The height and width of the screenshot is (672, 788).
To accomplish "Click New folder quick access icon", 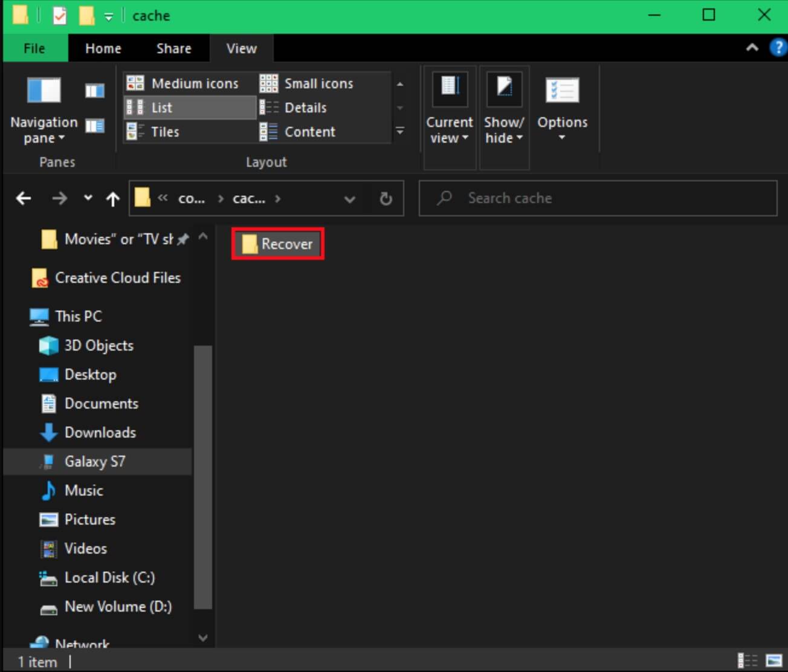I will (x=86, y=15).
